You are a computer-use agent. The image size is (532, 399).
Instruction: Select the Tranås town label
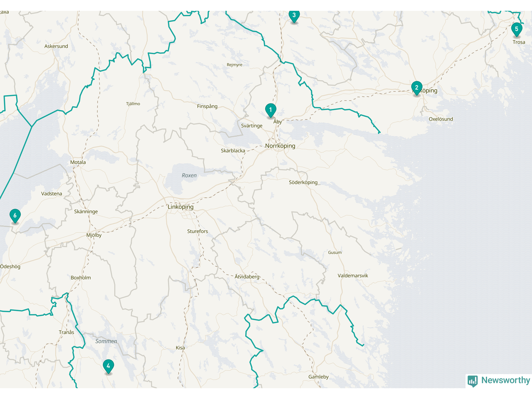(x=66, y=332)
